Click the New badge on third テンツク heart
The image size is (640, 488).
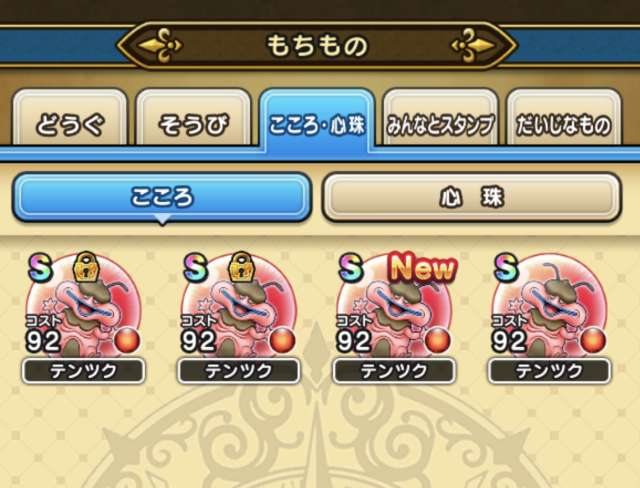tap(422, 268)
